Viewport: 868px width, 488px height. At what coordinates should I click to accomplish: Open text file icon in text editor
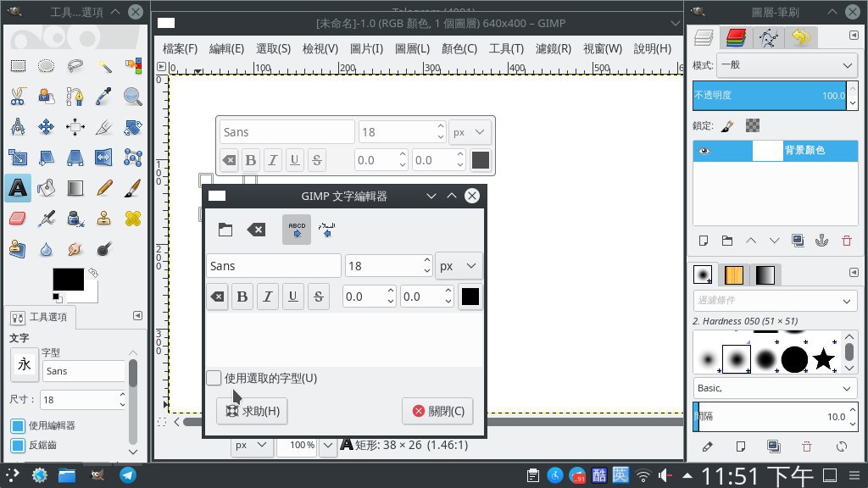pos(225,230)
